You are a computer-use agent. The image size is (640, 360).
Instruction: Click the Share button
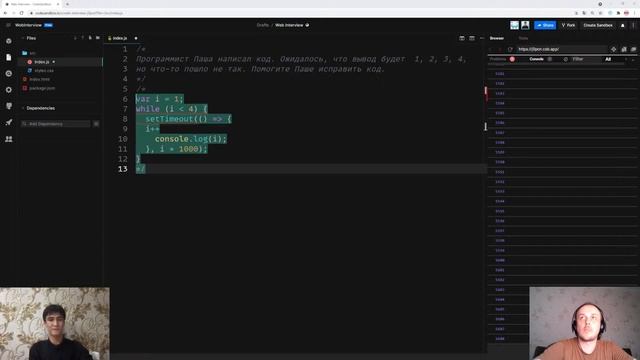point(545,25)
